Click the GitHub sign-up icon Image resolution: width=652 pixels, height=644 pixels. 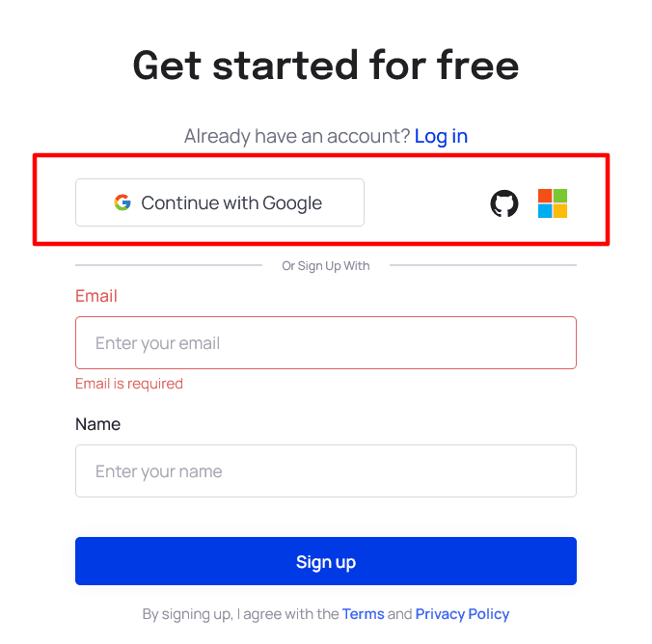(504, 203)
